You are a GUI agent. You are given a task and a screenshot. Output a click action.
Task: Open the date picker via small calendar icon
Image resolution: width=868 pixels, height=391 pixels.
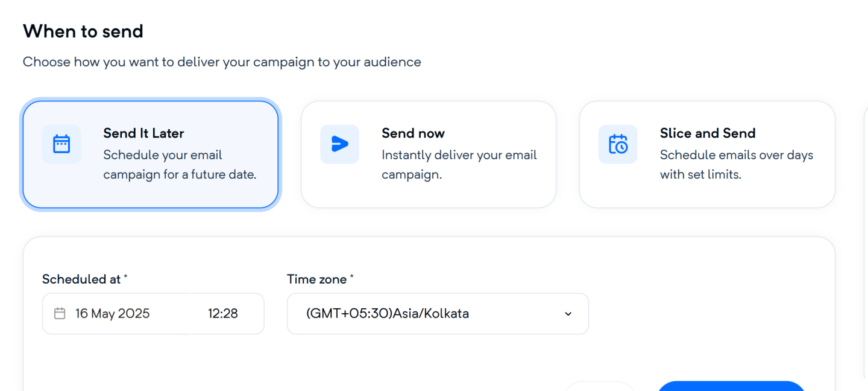coord(60,313)
